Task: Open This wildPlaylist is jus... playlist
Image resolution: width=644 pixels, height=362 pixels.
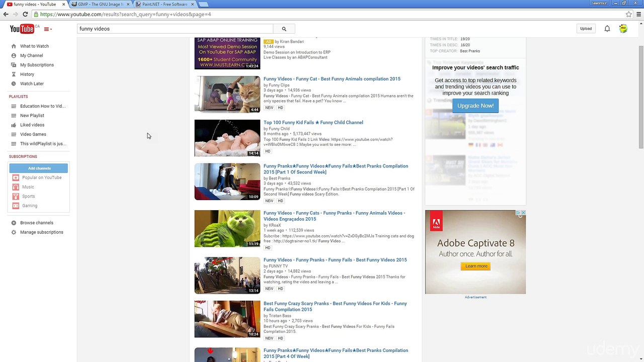Action: tap(43, 144)
